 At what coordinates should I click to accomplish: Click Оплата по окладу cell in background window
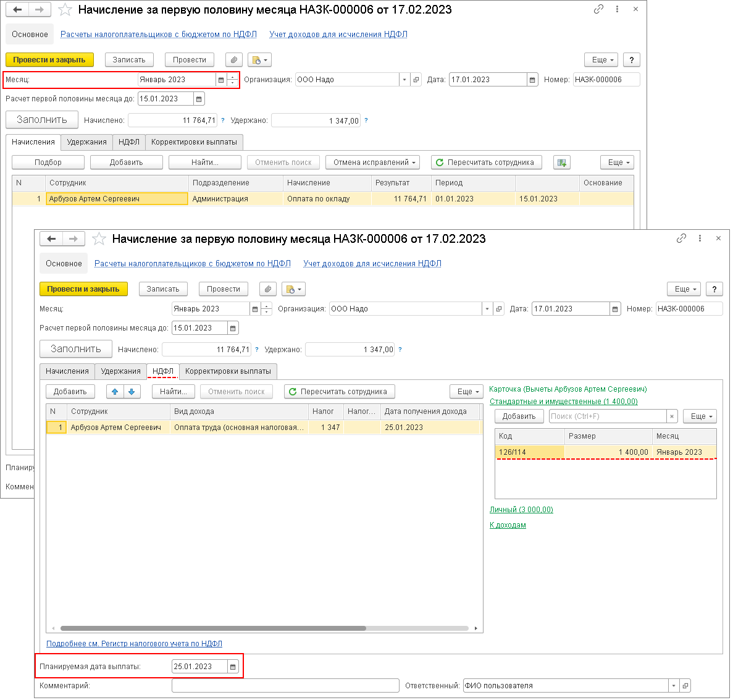pos(327,199)
